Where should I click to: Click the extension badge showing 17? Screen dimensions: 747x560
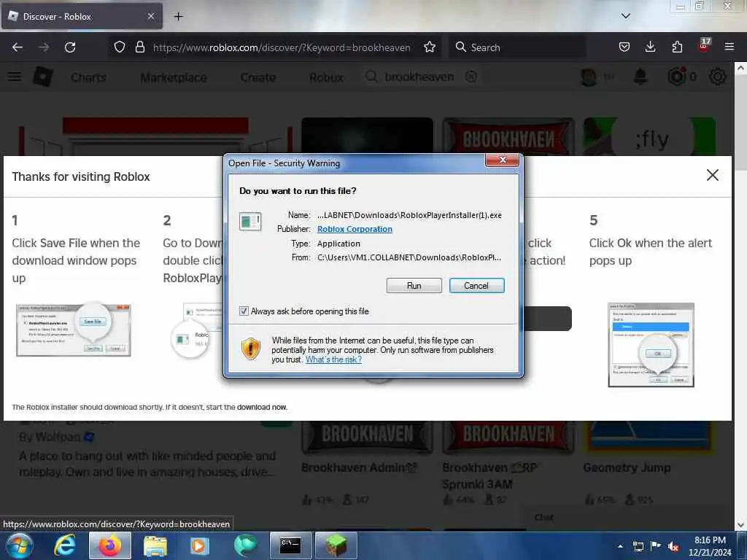[x=704, y=46]
